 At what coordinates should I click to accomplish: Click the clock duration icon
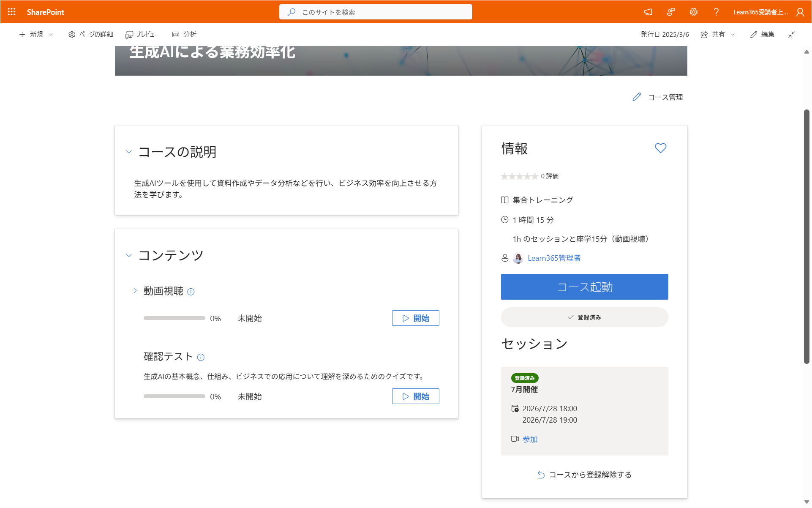click(504, 219)
